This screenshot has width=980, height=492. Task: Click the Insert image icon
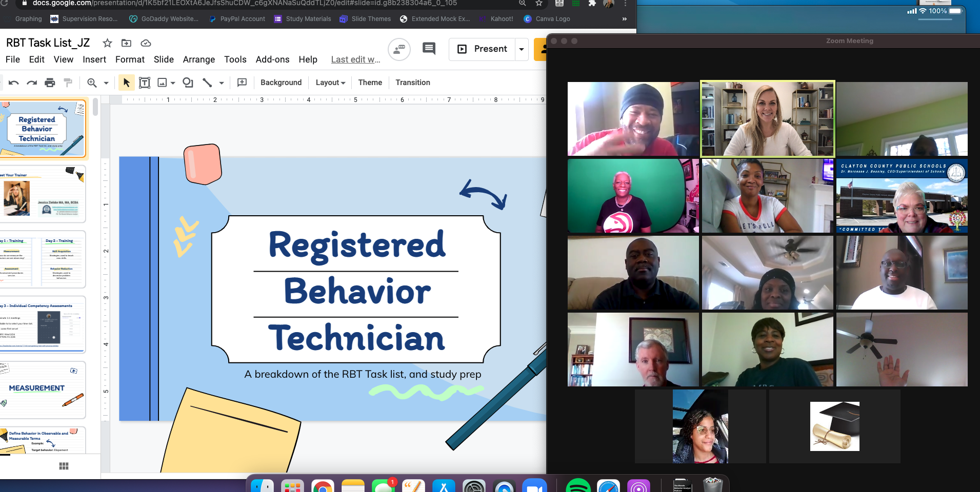point(162,83)
